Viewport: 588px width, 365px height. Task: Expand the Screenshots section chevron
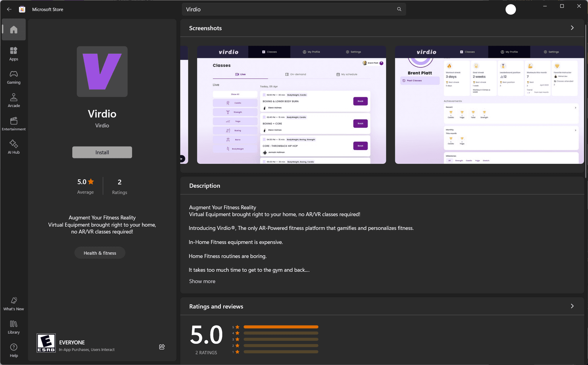coord(572,28)
